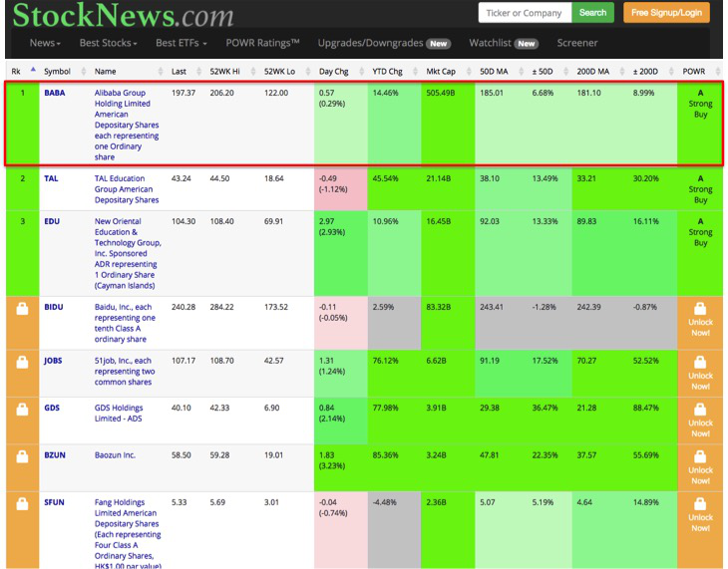Open Baidu, Inc. name link
Screen dimensions: 728x569
tap(125, 323)
